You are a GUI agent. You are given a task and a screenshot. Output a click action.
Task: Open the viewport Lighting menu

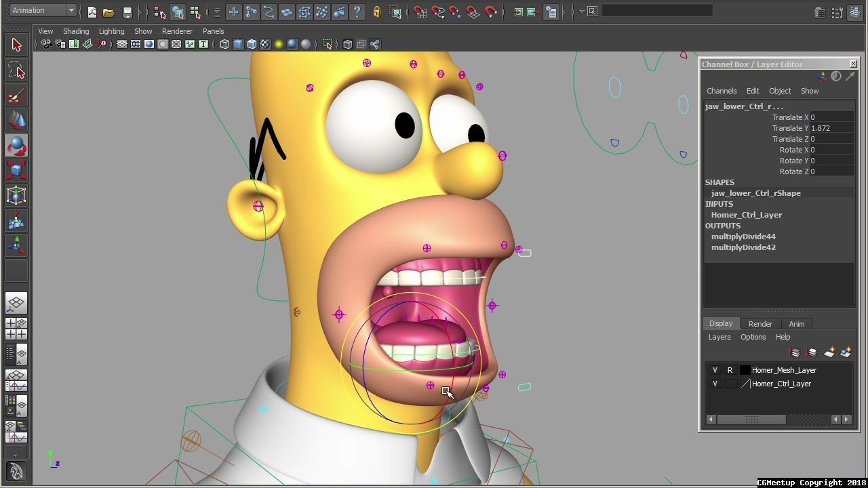click(x=111, y=31)
